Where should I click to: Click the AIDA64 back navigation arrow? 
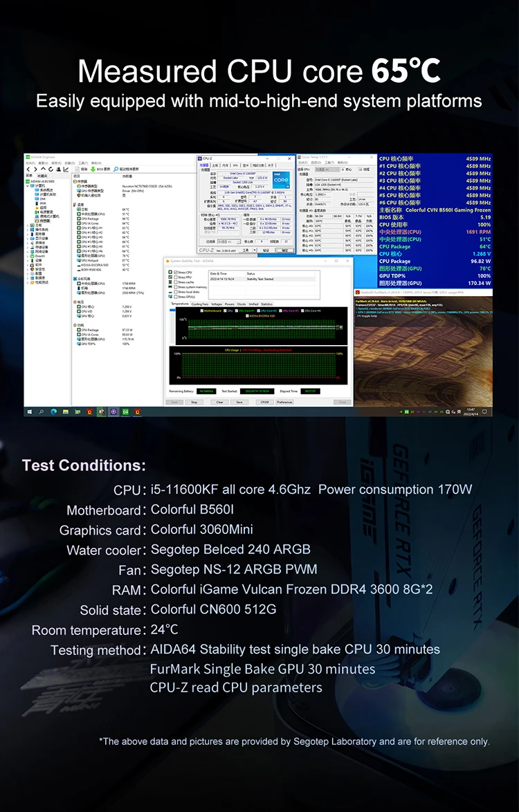pos(29,169)
